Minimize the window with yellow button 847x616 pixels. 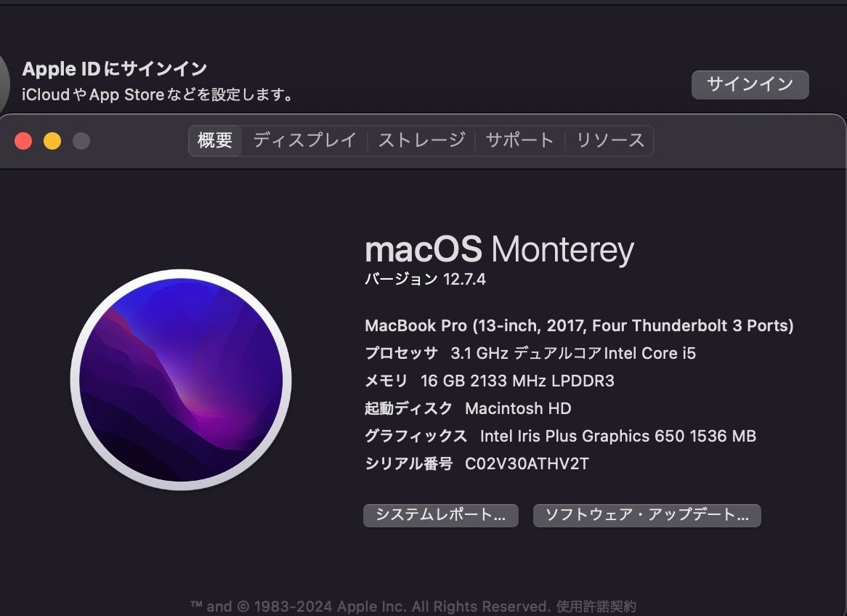pyautogui.click(x=52, y=141)
